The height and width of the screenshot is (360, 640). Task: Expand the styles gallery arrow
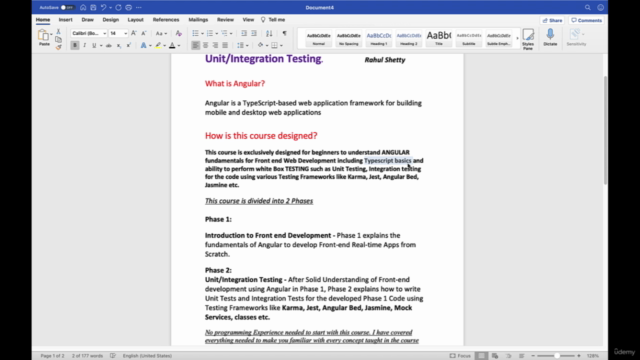click(517, 38)
